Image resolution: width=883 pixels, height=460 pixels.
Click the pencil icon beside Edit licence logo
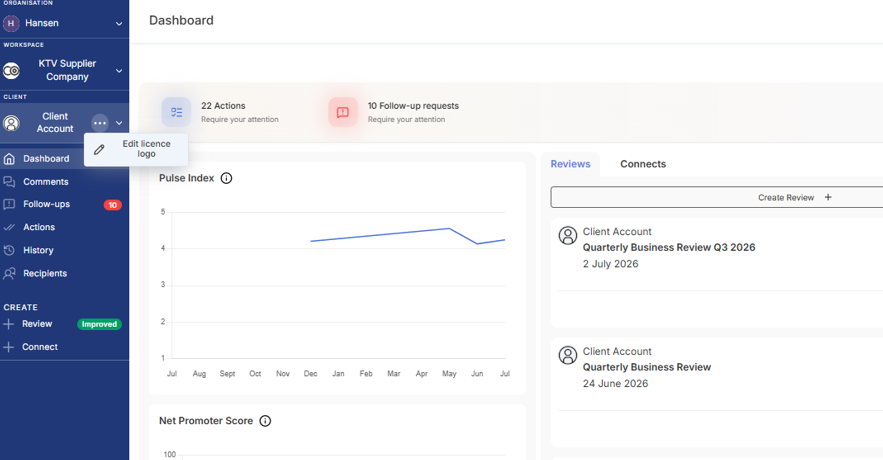(x=99, y=150)
